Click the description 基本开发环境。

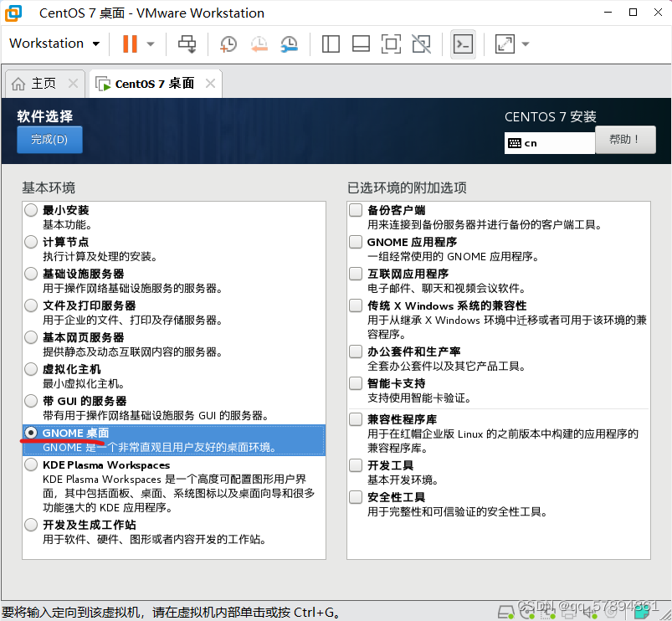[403, 480]
